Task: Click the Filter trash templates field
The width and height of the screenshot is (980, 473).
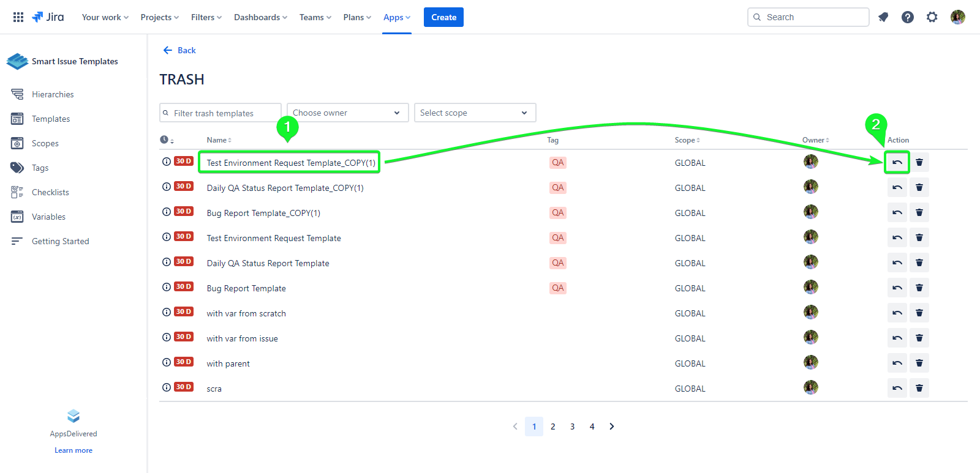Action: [x=224, y=113]
